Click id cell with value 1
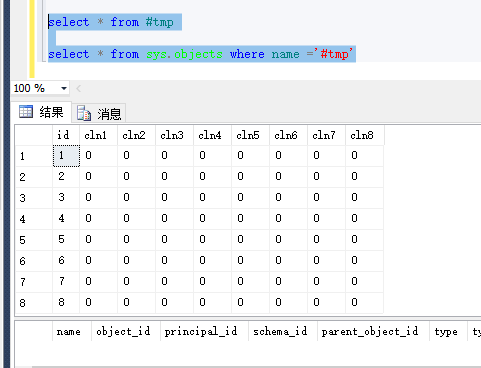The height and width of the screenshot is (368, 481). (66, 156)
